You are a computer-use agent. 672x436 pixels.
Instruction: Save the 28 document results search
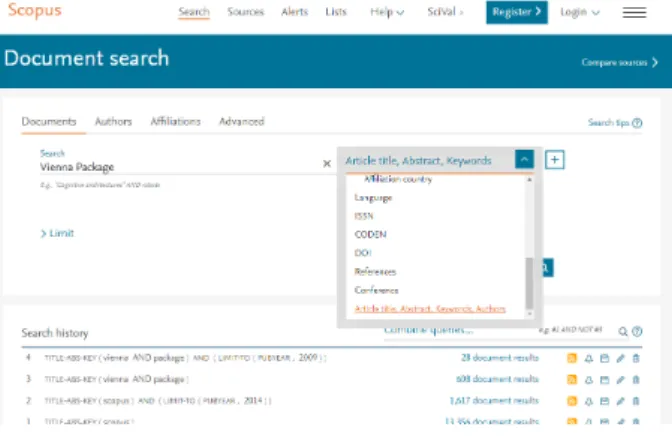604,358
